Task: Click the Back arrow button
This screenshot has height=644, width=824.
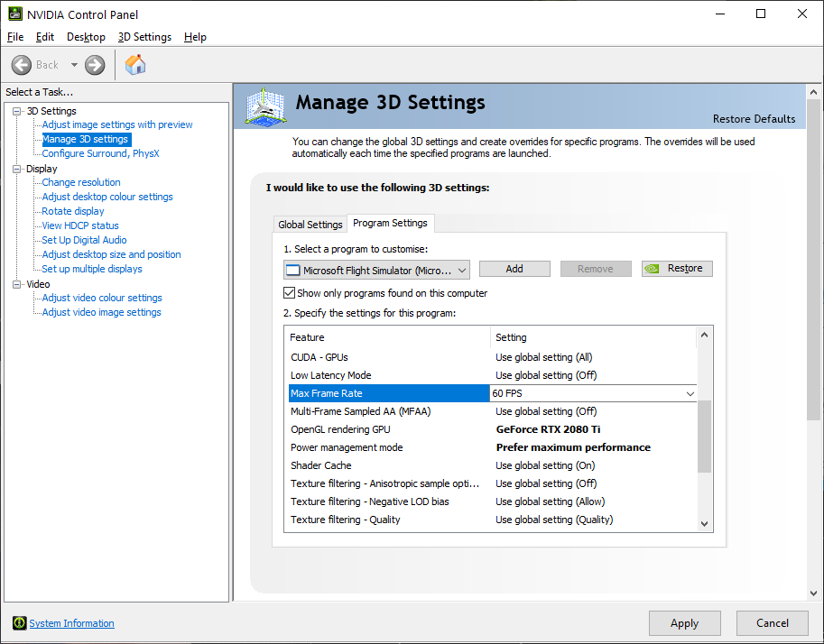Action: (23, 65)
